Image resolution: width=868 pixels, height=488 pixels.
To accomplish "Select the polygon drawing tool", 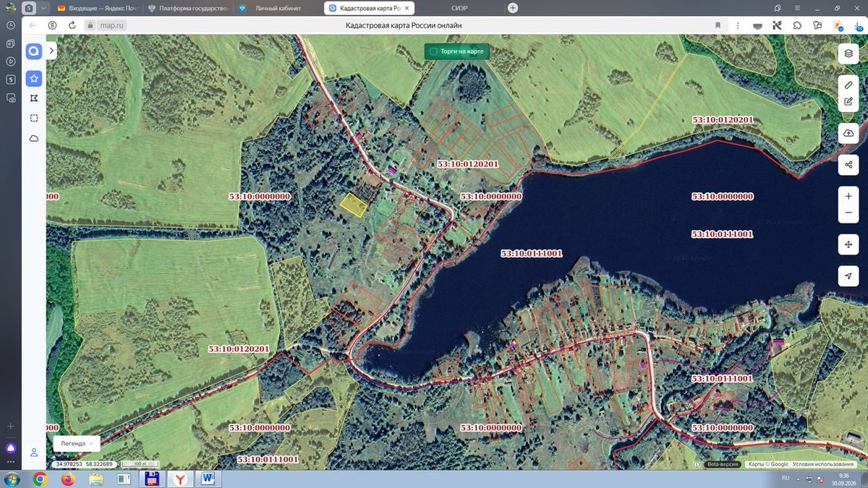I will [x=33, y=98].
